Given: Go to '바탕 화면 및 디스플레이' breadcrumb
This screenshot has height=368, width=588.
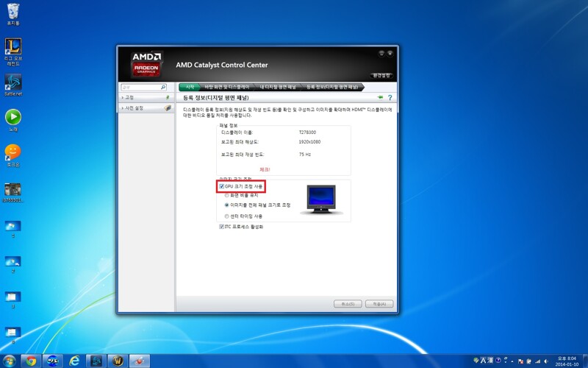Looking at the screenshot, I should pyautogui.click(x=227, y=87).
